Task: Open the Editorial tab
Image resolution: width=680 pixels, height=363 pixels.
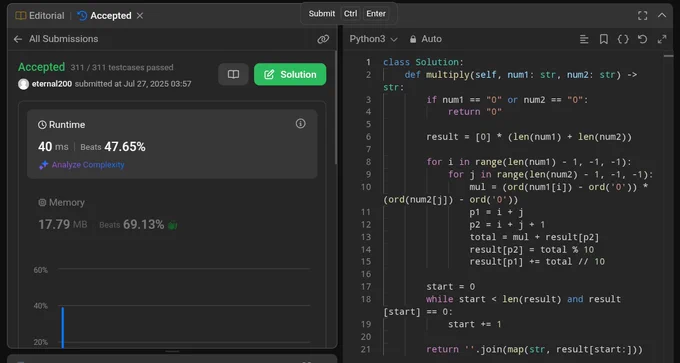Action: click(39, 16)
